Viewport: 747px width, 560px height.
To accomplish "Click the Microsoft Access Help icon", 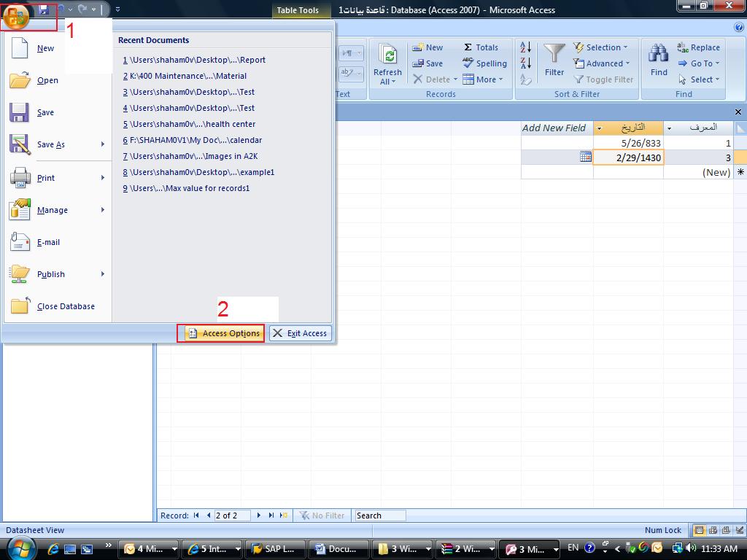I will click(x=740, y=28).
